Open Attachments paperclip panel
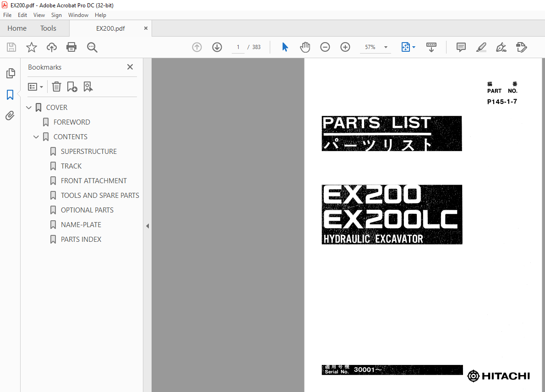 [x=10, y=115]
